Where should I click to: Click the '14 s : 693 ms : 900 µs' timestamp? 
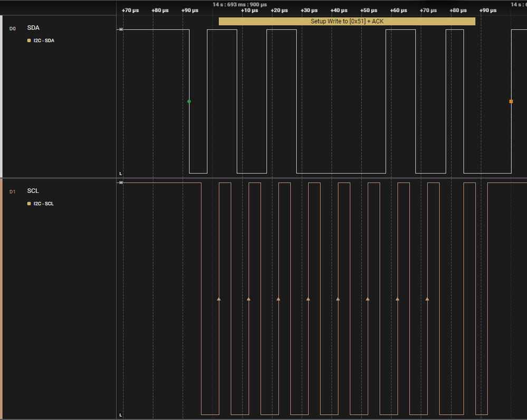point(239,4)
